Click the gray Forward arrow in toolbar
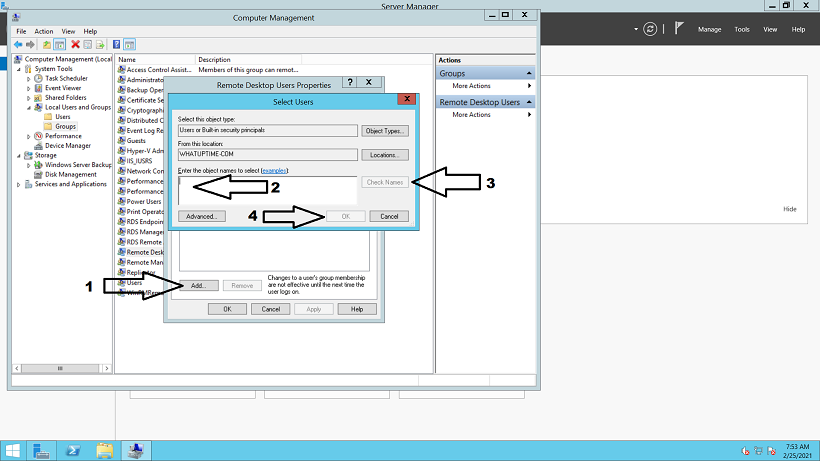This screenshot has width=820, height=461. [30, 45]
